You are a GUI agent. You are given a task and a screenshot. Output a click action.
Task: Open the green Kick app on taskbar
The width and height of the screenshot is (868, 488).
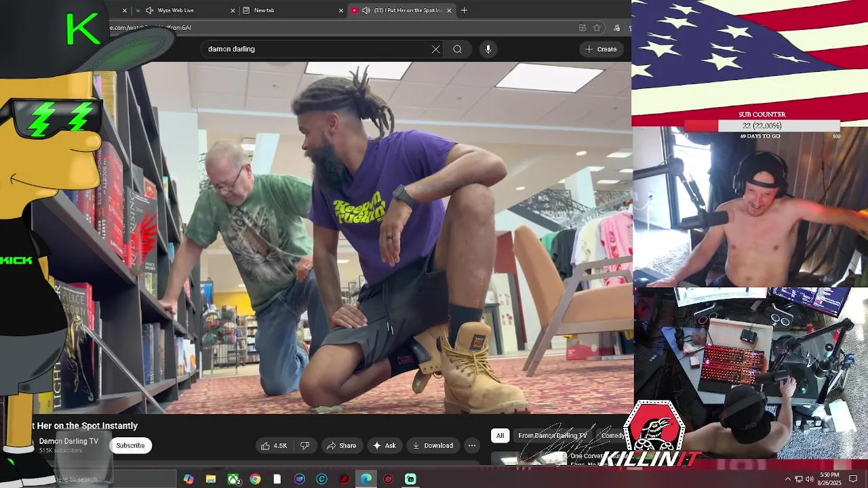(x=410, y=479)
